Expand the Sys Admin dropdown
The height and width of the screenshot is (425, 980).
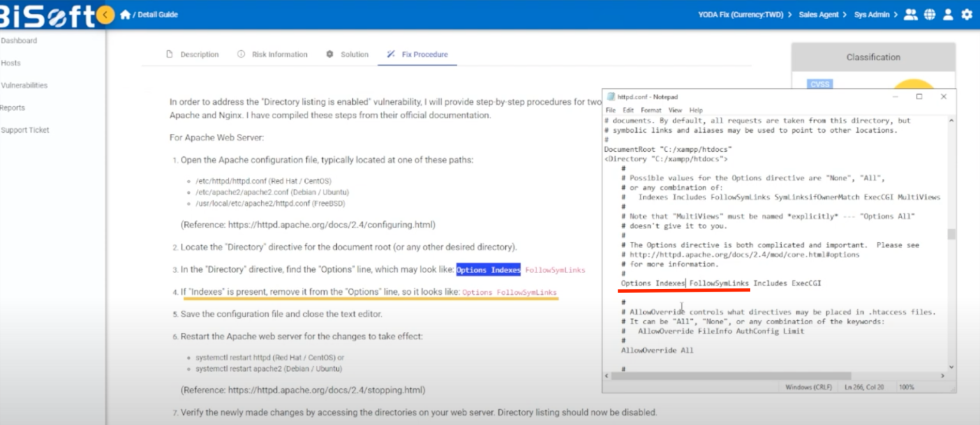pyautogui.click(x=875, y=15)
